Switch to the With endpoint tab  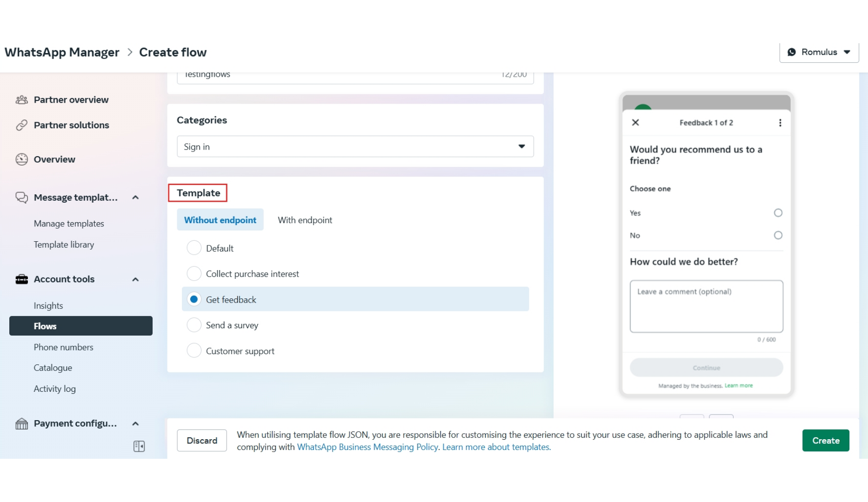tap(305, 220)
